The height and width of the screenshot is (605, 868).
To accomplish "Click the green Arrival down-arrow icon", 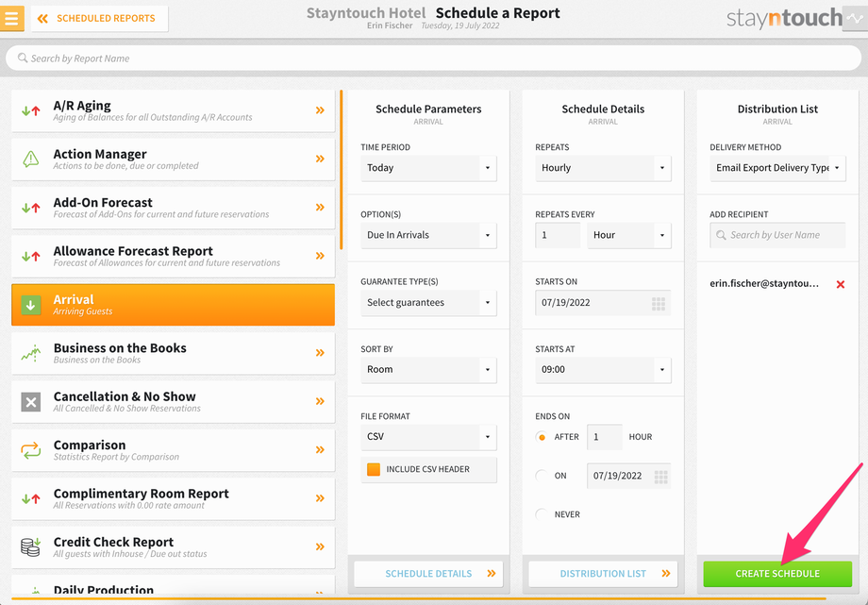I will (31, 305).
